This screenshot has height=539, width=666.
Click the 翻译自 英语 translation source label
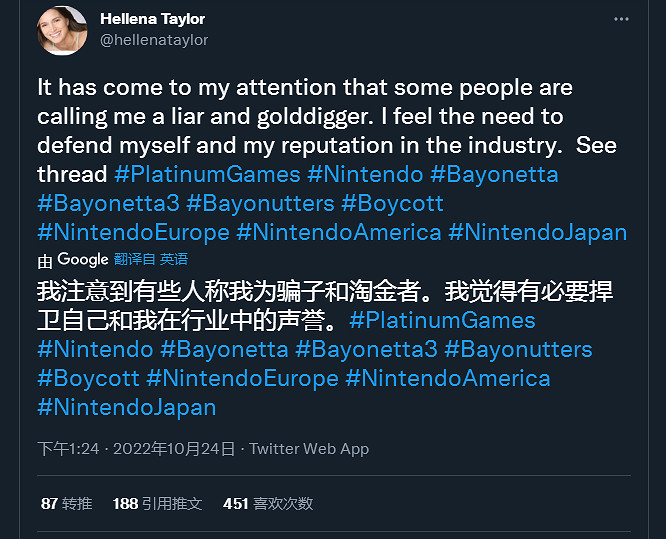pos(151,259)
